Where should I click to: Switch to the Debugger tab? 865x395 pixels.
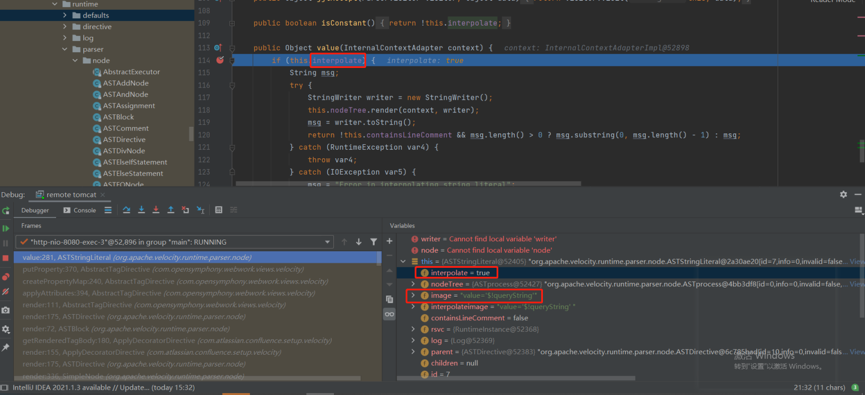pos(35,210)
